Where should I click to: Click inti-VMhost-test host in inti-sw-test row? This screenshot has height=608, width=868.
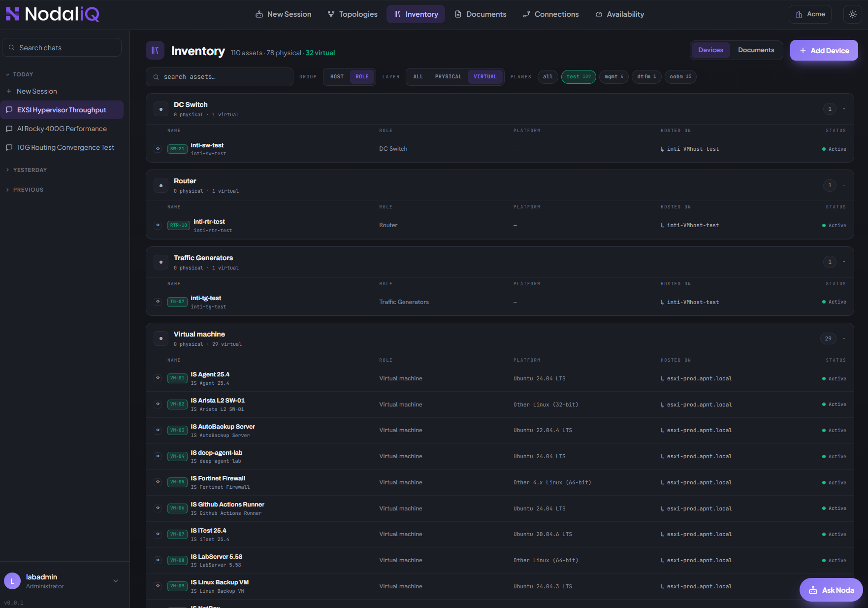point(693,149)
